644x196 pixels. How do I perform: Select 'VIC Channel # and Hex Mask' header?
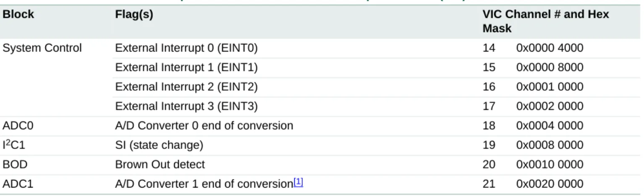pyautogui.click(x=546, y=21)
